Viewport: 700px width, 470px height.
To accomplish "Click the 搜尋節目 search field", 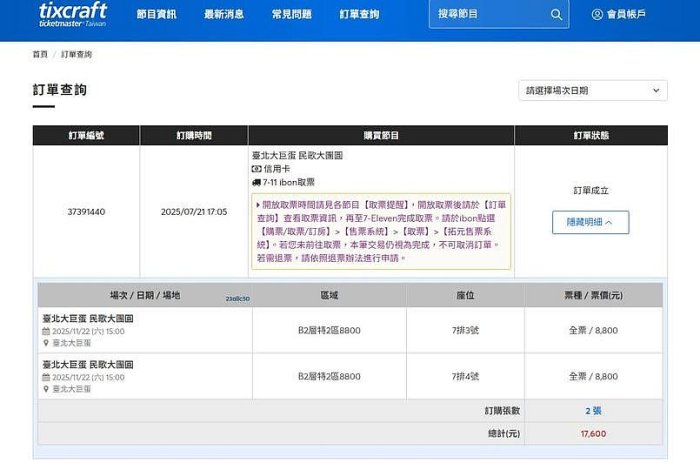I will pos(490,14).
